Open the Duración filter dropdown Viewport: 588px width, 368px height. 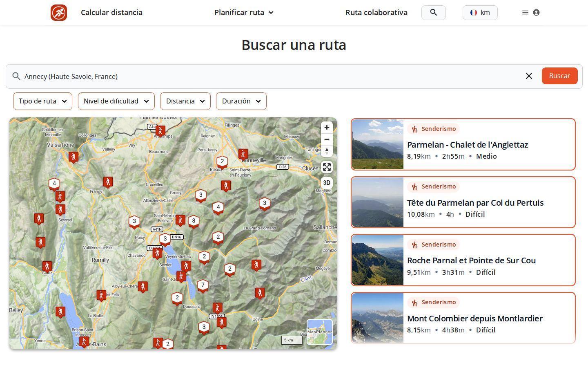(241, 101)
